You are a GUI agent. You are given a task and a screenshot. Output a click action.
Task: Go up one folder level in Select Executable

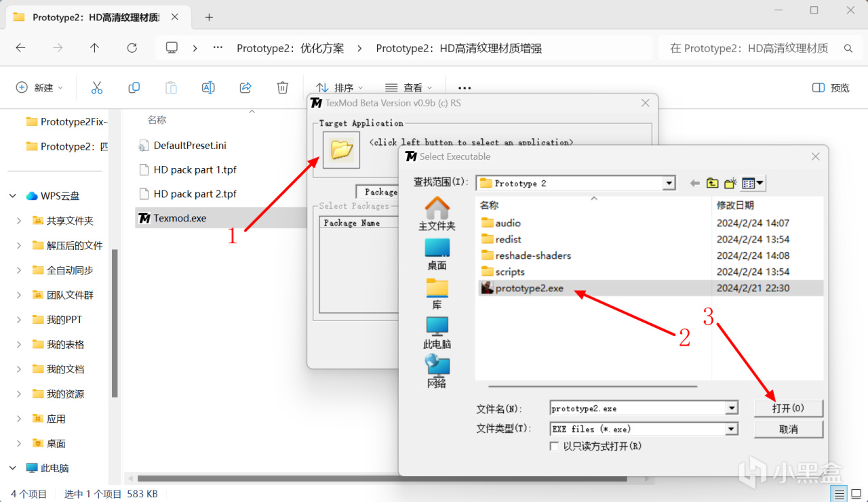712,183
